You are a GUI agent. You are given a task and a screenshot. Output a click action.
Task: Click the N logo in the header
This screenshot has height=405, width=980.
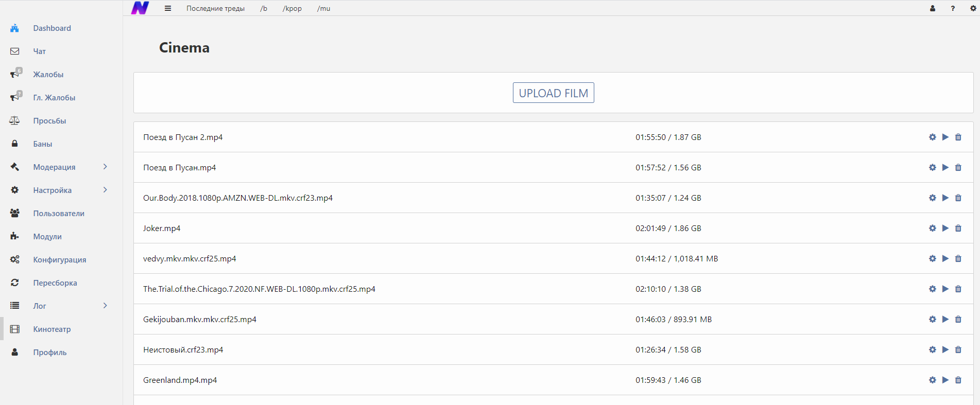pyautogui.click(x=140, y=8)
